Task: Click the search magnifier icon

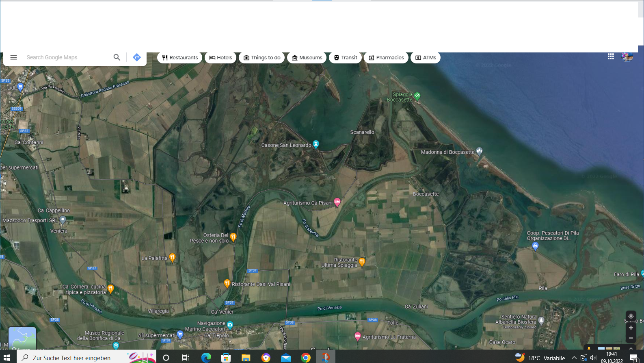Action: [x=117, y=57]
